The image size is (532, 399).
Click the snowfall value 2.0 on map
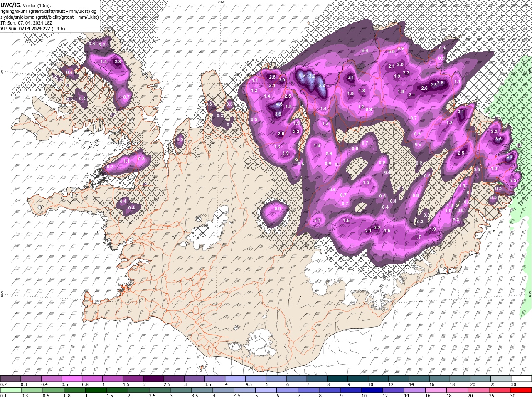(400, 65)
